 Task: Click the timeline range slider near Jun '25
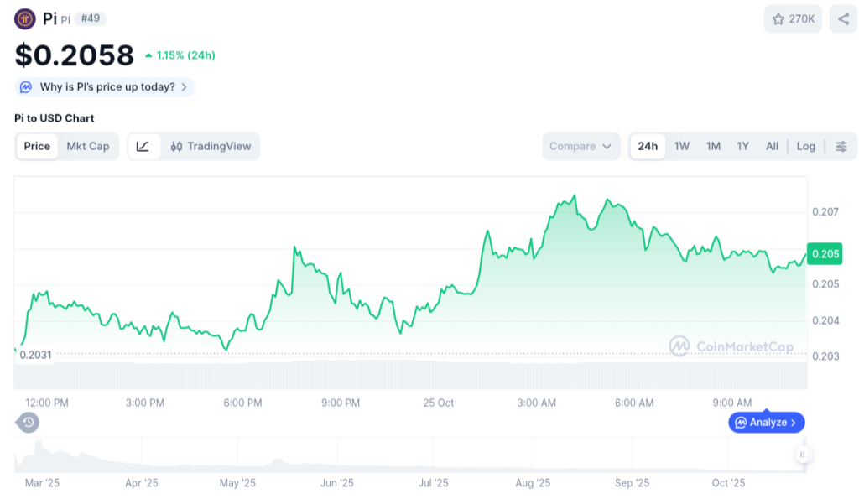336,461
